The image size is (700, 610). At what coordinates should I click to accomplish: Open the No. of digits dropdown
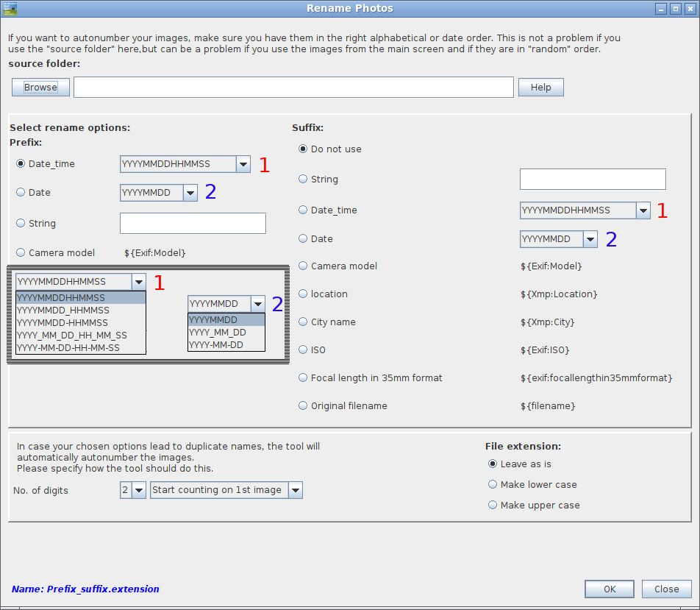(x=132, y=490)
